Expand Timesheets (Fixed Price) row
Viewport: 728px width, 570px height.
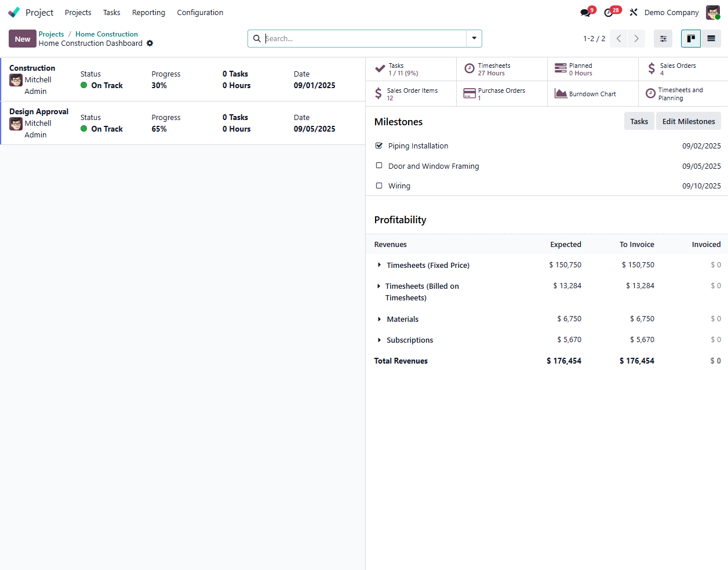coord(380,265)
